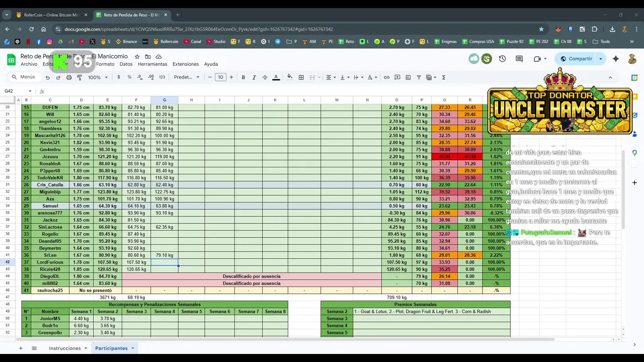The width and height of the screenshot is (644, 362).
Task: Click the font size field showing 10
Action: [220, 77]
